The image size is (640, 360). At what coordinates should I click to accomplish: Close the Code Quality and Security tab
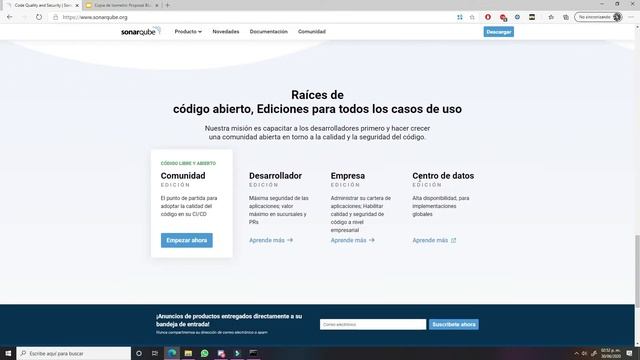coord(77,5)
